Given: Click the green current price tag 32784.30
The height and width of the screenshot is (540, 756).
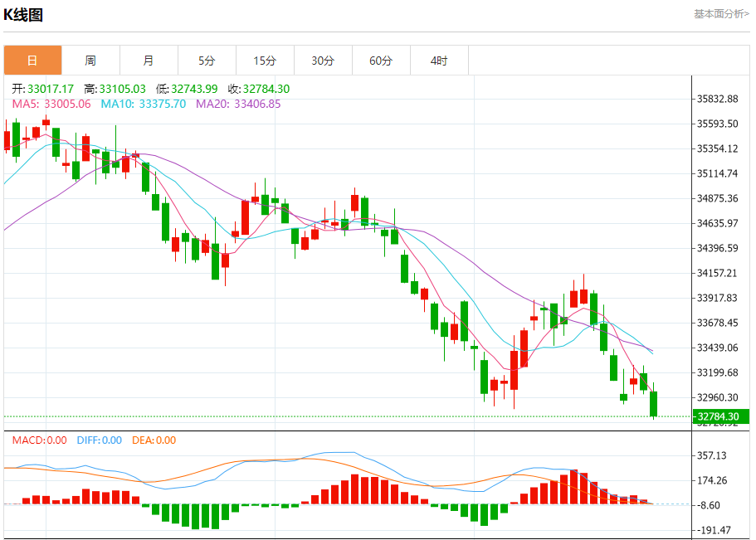Looking at the screenshot, I should pos(721,416).
